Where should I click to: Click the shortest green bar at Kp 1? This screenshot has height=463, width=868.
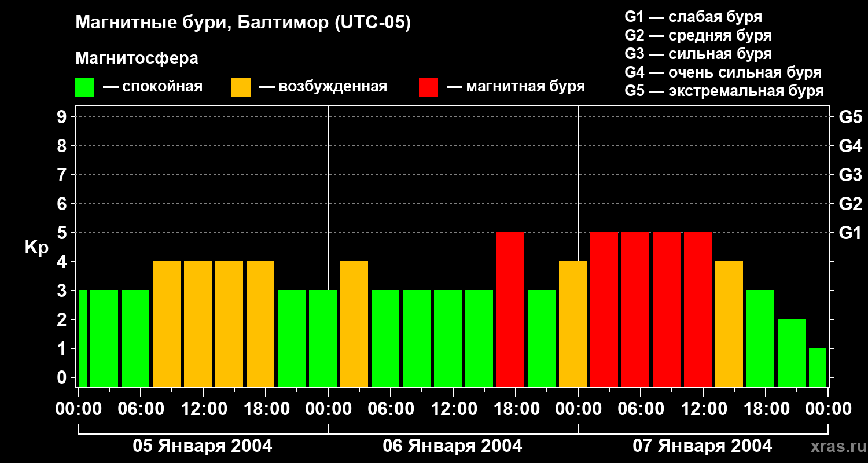[x=818, y=367]
